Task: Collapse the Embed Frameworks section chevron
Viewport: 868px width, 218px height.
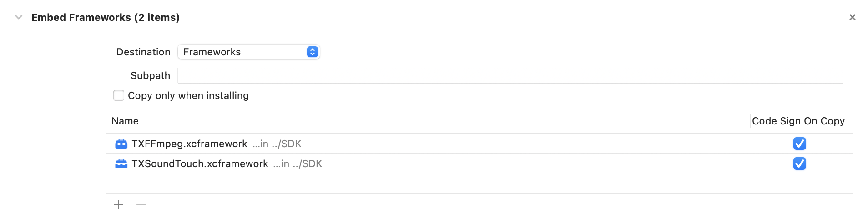Action: 19,17
